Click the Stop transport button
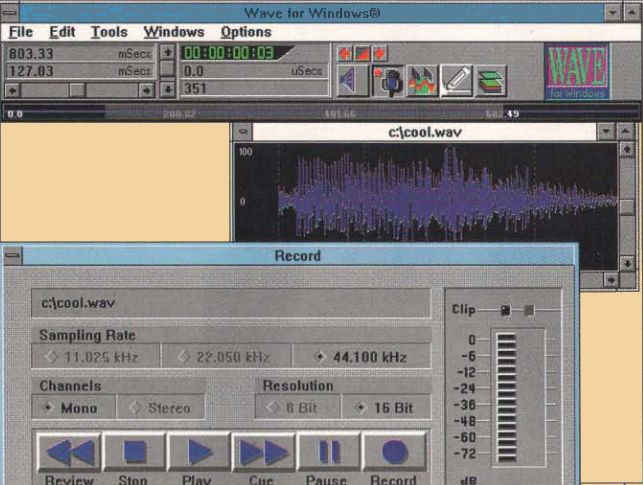Image resolution: width=643 pixels, height=485 pixels. [x=134, y=452]
